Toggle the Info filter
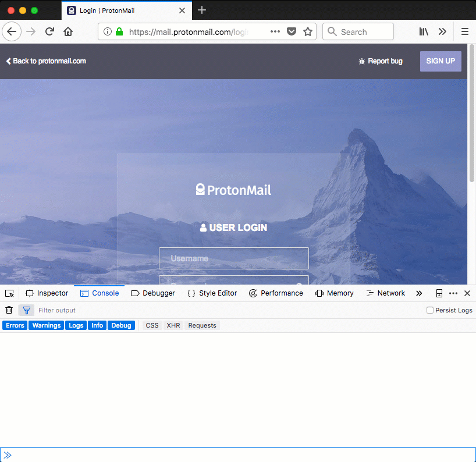Image resolution: width=476 pixels, height=462 pixels. (x=97, y=325)
